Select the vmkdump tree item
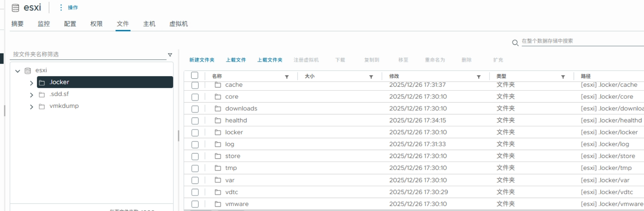Viewport: 644px width, 211px height. click(64, 106)
